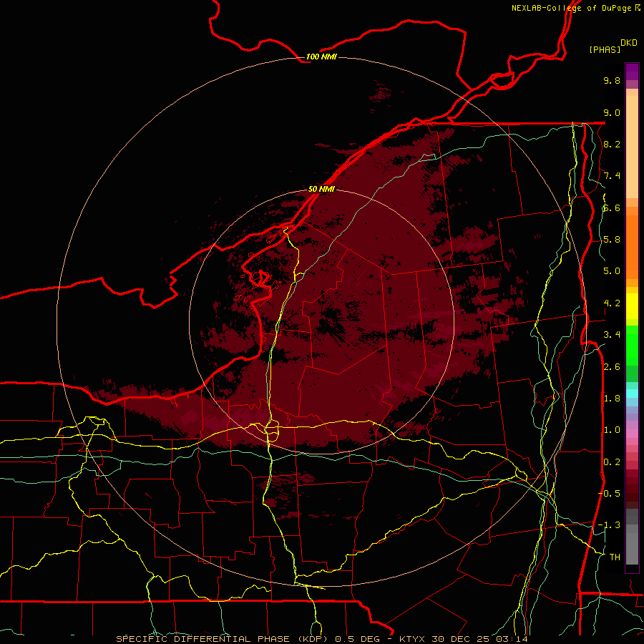644x644 pixels.
Task: Click the 100 NMI range ring label
Action: coord(321,57)
